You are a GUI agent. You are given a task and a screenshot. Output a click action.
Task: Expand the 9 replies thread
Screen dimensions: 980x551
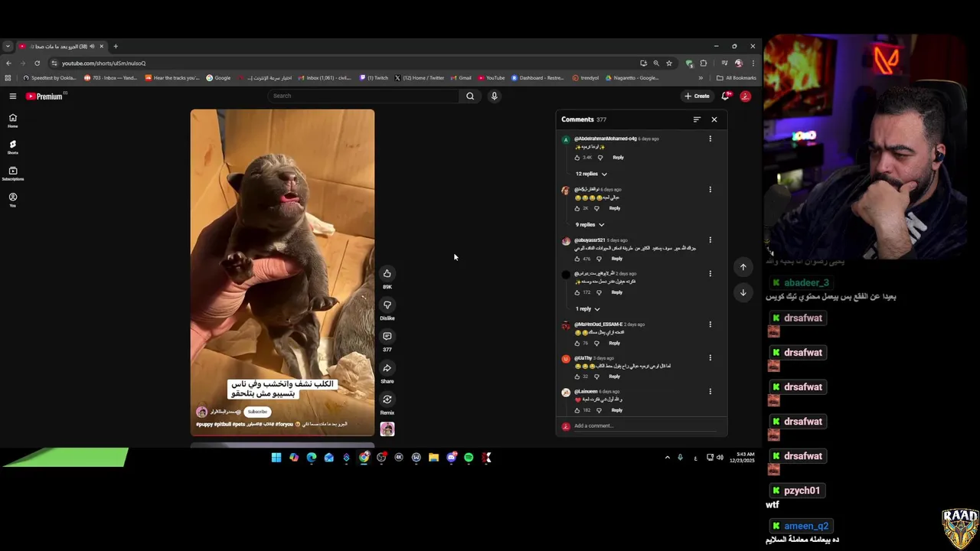point(590,225)
